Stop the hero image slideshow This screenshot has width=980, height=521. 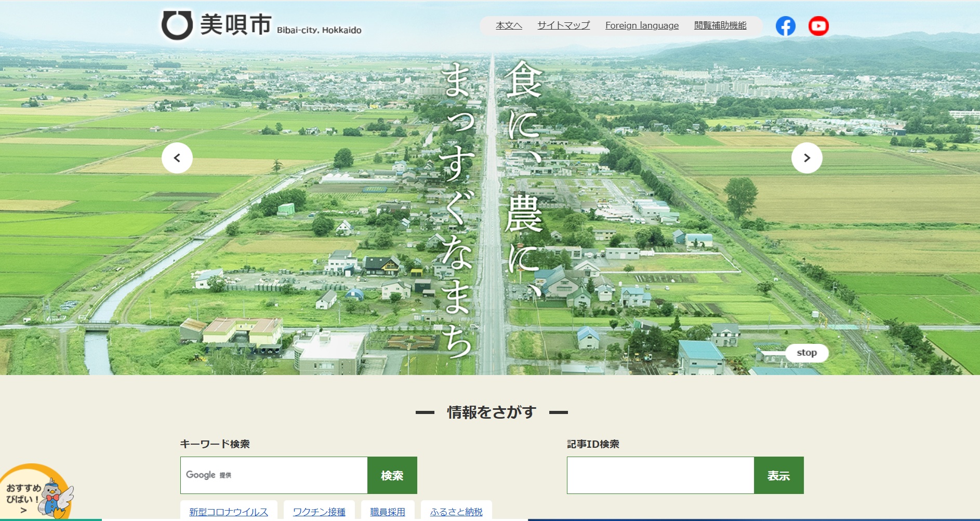[807, 353]
